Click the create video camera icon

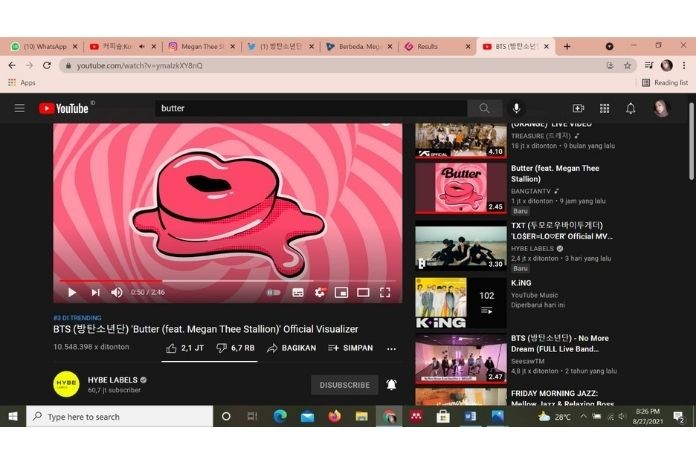[x=578, y=108]
